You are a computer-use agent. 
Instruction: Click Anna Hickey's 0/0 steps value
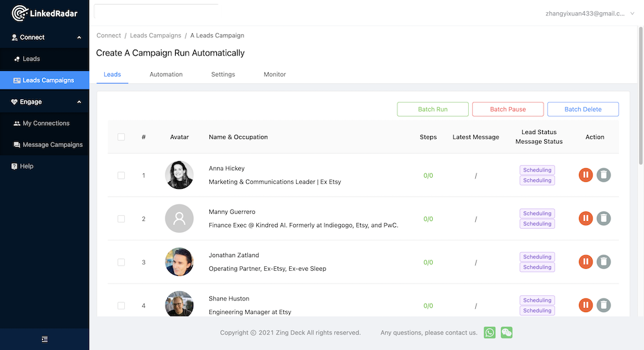click(x=428, y=175)
